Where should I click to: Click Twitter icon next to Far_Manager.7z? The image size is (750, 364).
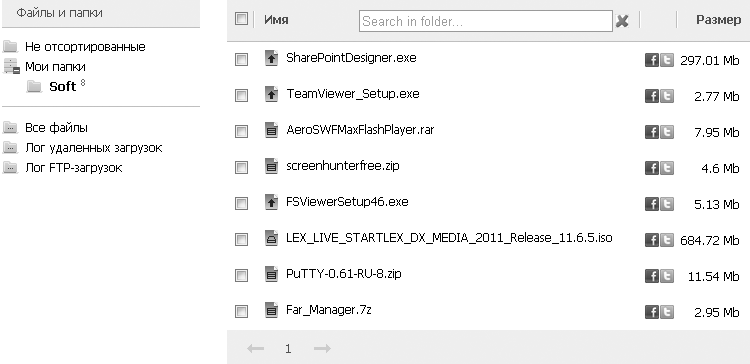(667, 312)
